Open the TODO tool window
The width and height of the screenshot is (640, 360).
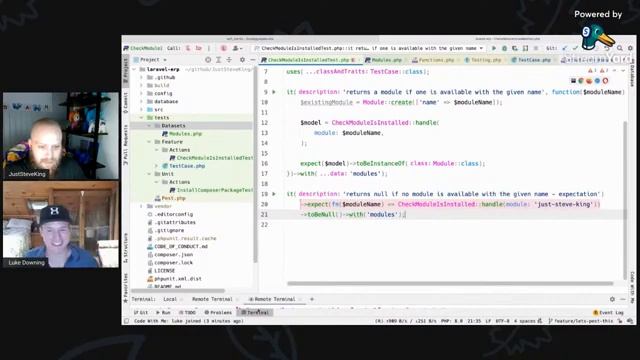click(x=187, y=313)
